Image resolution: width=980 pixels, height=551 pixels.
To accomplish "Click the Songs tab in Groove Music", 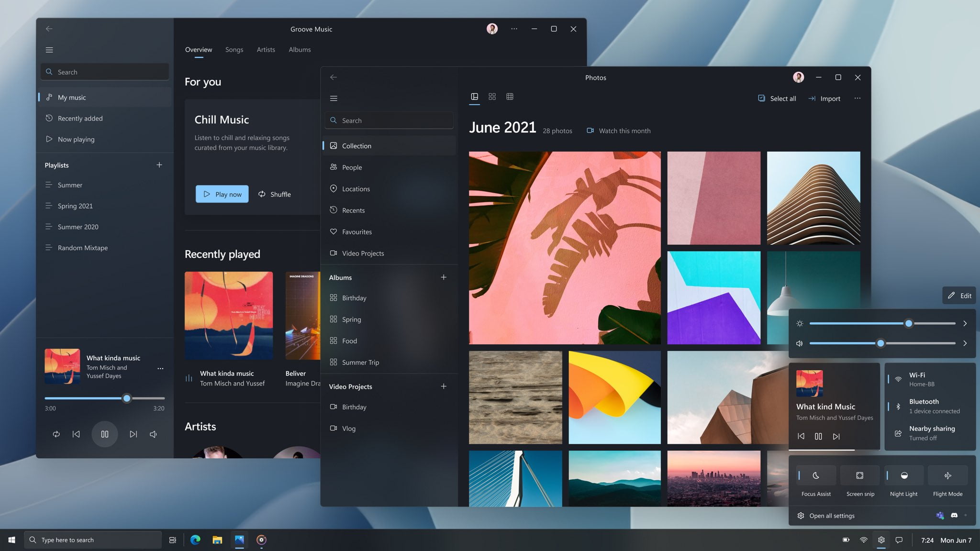I will [234, 49].
